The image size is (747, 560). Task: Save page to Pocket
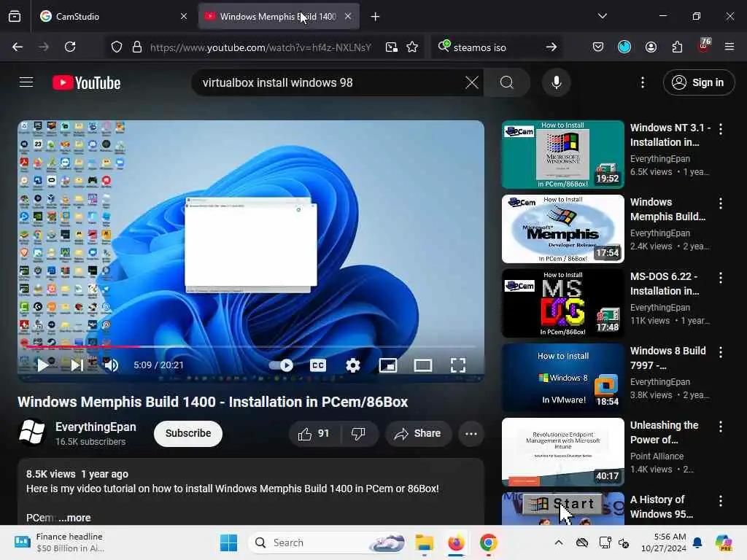pos(598,47)
